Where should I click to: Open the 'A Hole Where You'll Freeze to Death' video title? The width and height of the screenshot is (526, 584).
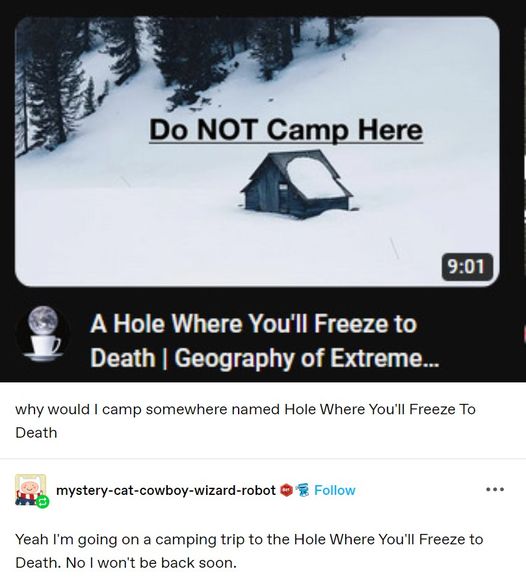(264, 340)
